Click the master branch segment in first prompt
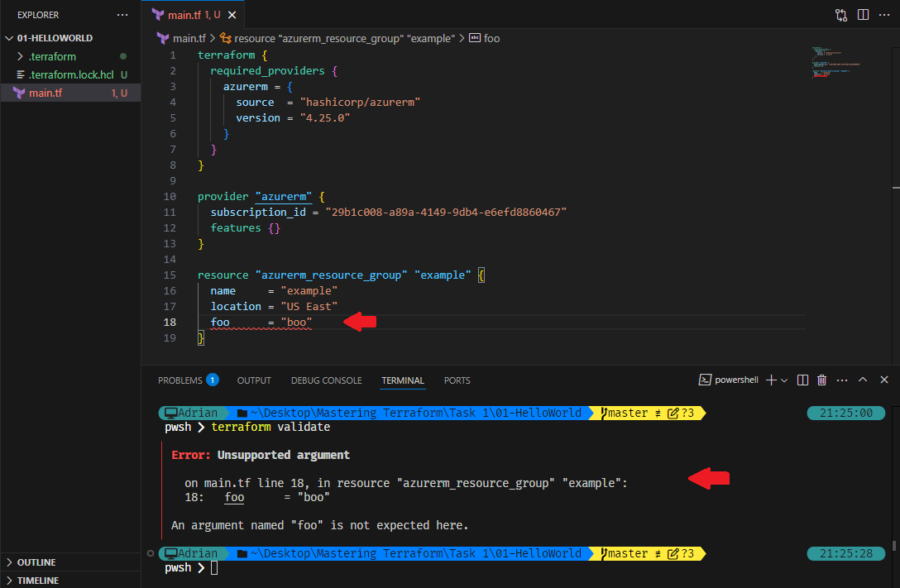The image size is (900, 588). (647, 413)
